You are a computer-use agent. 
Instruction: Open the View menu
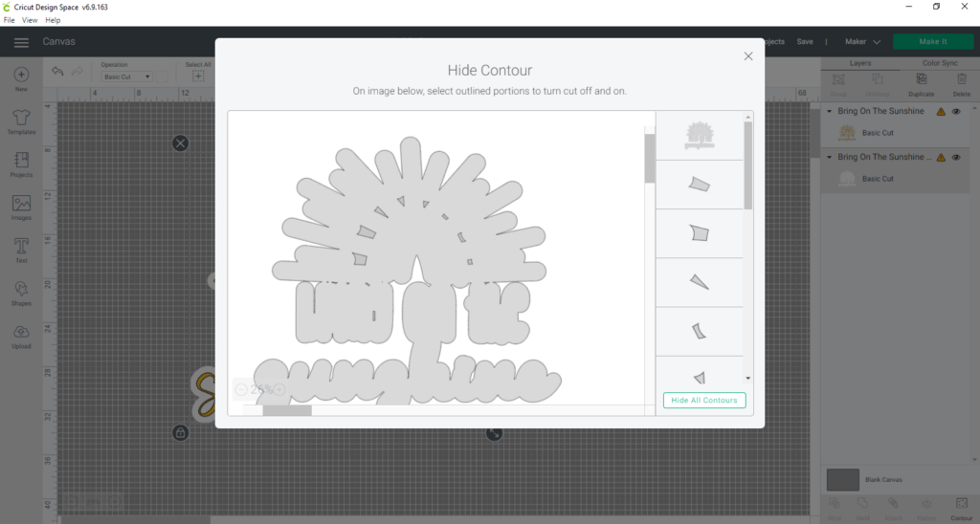pos(30,20)
